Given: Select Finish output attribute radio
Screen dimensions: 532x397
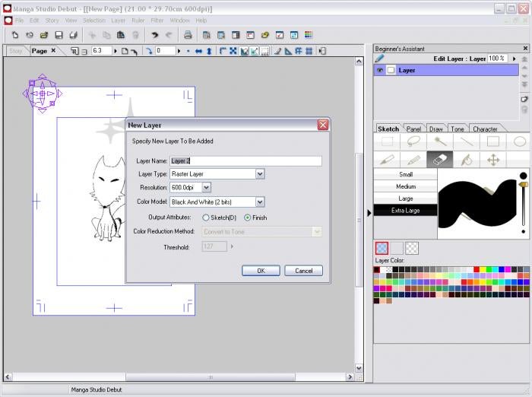Looking at the screenshot, I should 247,218.
